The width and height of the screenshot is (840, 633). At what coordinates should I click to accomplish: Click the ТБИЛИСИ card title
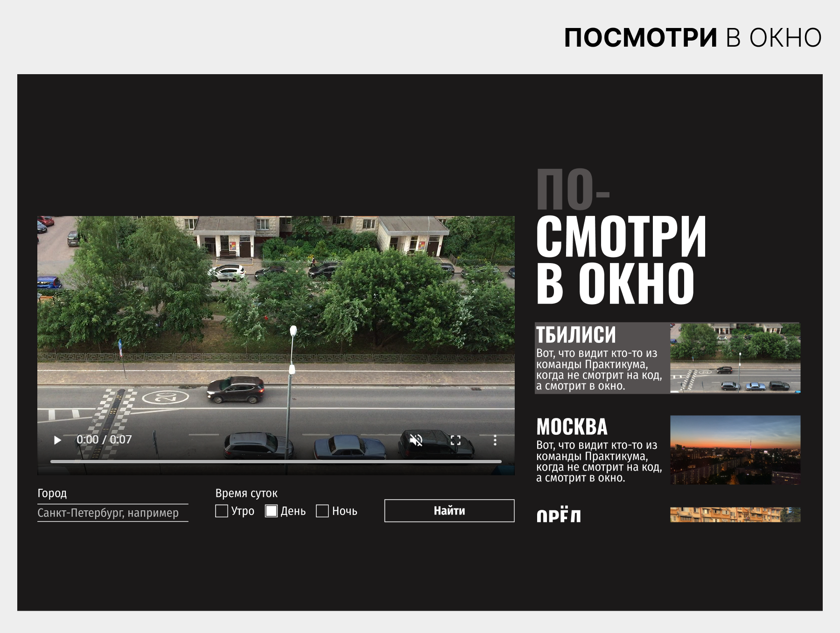[x=576, y=335]
